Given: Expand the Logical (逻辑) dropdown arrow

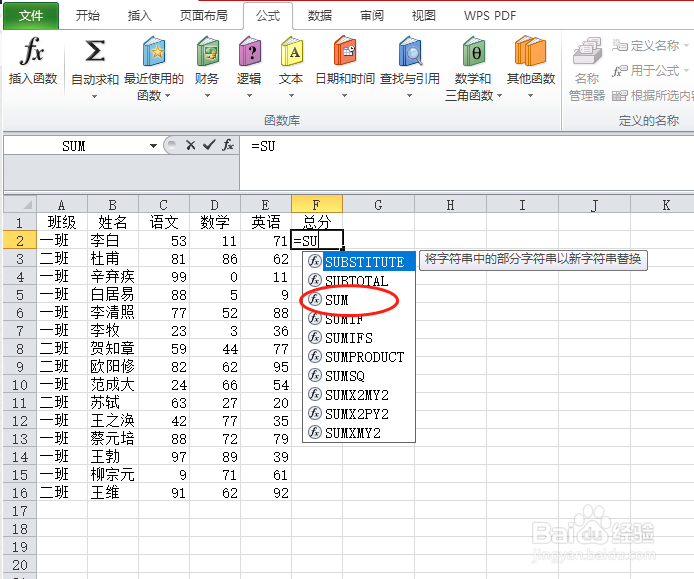Looking at the screenshot, I should pyautogui.click(x=249, y=95).
